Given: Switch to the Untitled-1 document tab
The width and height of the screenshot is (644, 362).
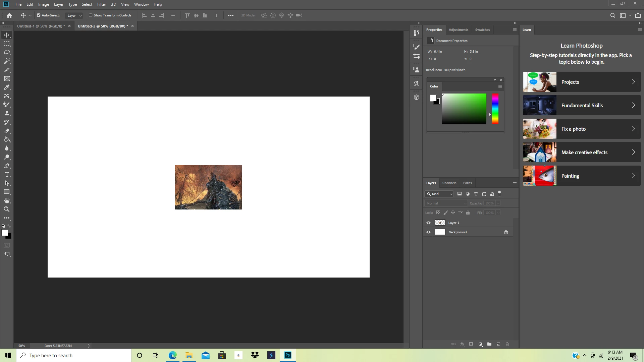Looking at the screenshot, I should click(41, 26).
